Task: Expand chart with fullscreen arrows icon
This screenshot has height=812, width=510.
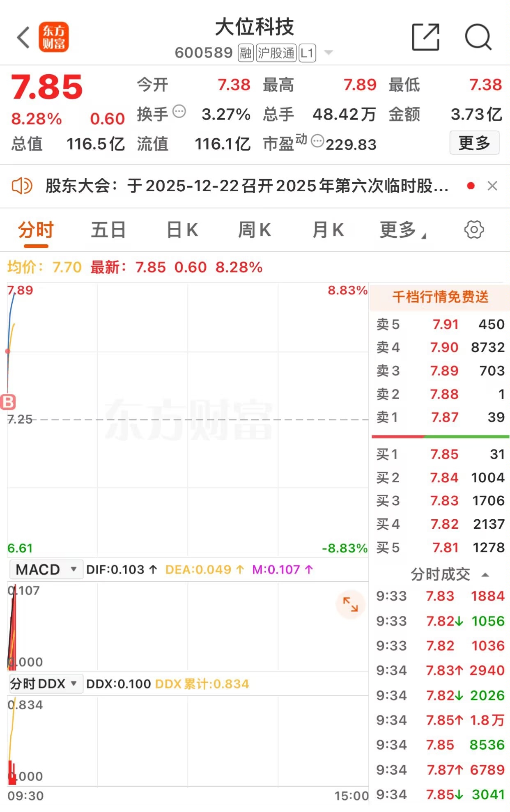Action: pos(350,604)
